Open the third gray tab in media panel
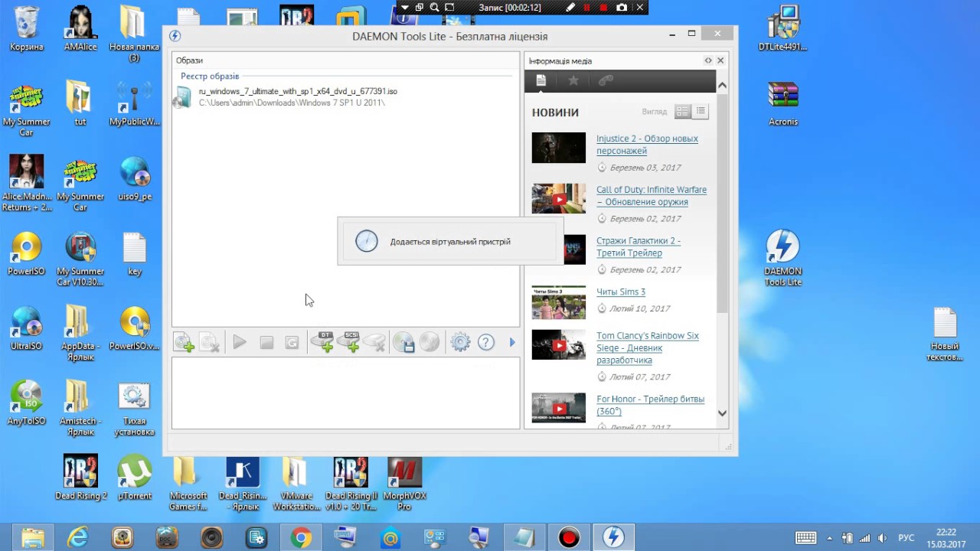The image size is (980, 551). point(606,80)
